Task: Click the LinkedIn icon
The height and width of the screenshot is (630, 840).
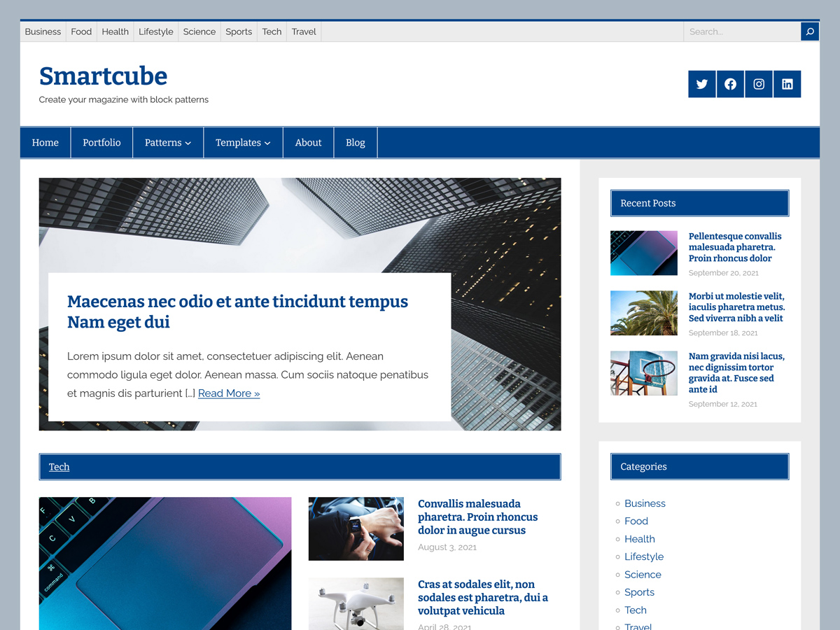Action: [787, 84]
